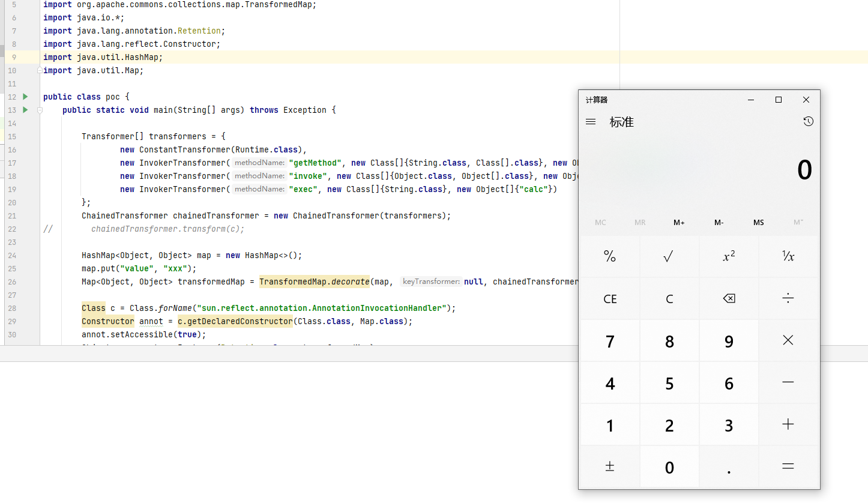Viewport: 868px width, 503px height.
Task: Click the minus key
Action: pos(788,382)
